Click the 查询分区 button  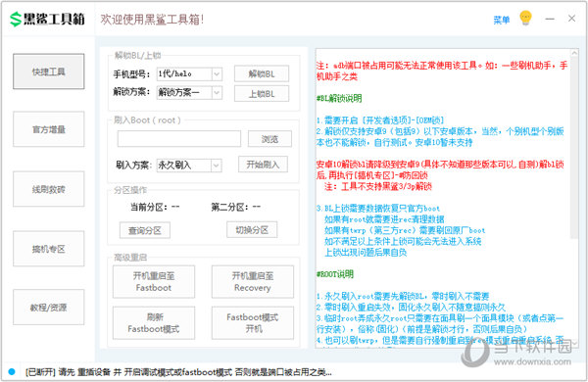[145, 230]
